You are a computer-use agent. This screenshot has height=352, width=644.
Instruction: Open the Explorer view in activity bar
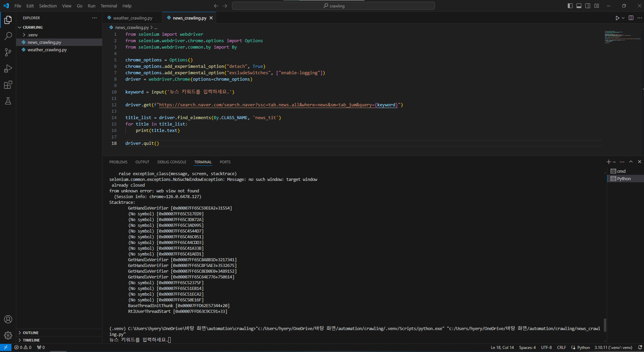pyautogui.click(x=8, y=20)
